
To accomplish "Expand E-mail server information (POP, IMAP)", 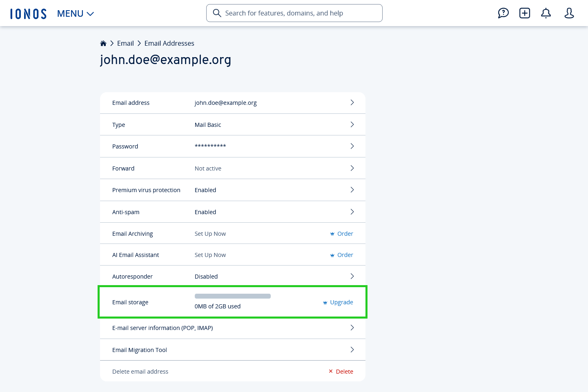I will tap(352, 328).
